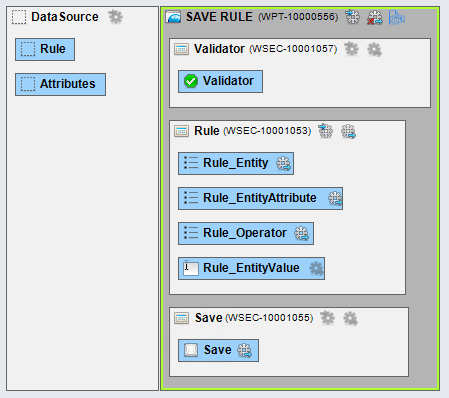The image size is (449, 398).
Task: Click the DataSource heading text
Action: pos(65,17)
